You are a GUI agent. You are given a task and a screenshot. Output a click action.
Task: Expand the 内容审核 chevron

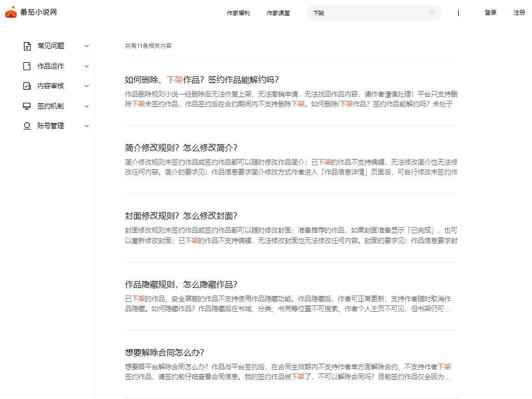[x=87, y=86]
